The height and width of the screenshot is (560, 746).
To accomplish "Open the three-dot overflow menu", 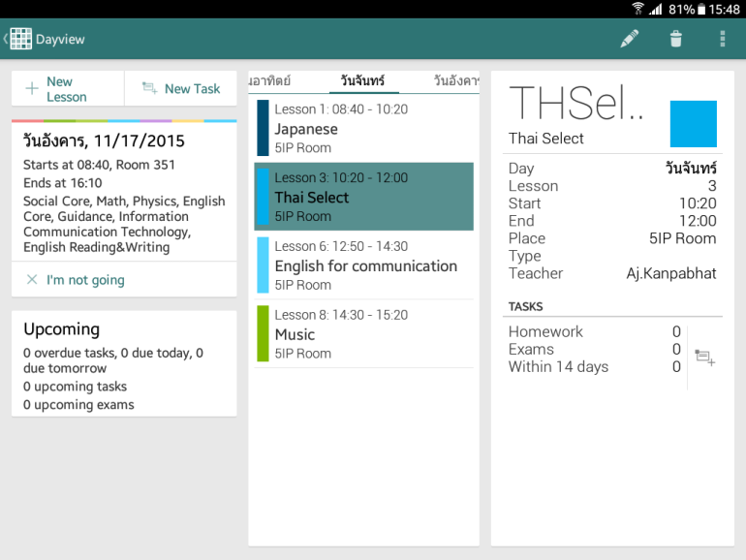I will click(x=722, y=39).
